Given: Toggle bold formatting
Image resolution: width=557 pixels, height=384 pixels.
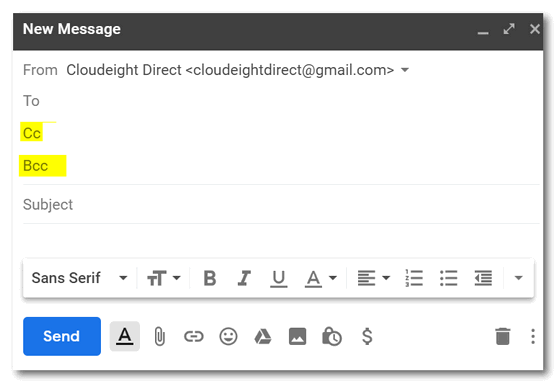Looking at the screenshot, I should point(210,278).
